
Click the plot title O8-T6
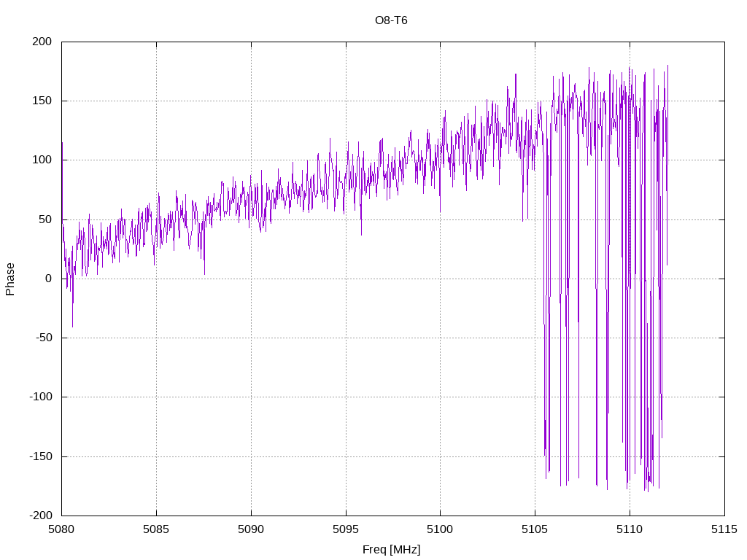pos(391,20)
